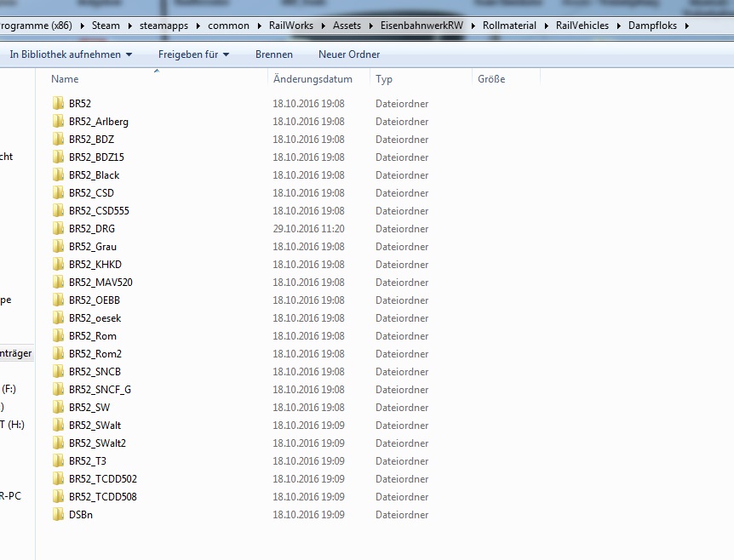734x560 pixels.
Task: Open the 'In Bibliothek aufnehmen' dropdown
Action: [71, 54]
